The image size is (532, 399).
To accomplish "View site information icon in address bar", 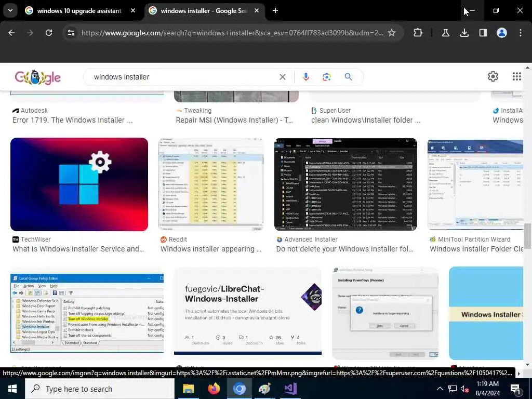I will [71, 33].
